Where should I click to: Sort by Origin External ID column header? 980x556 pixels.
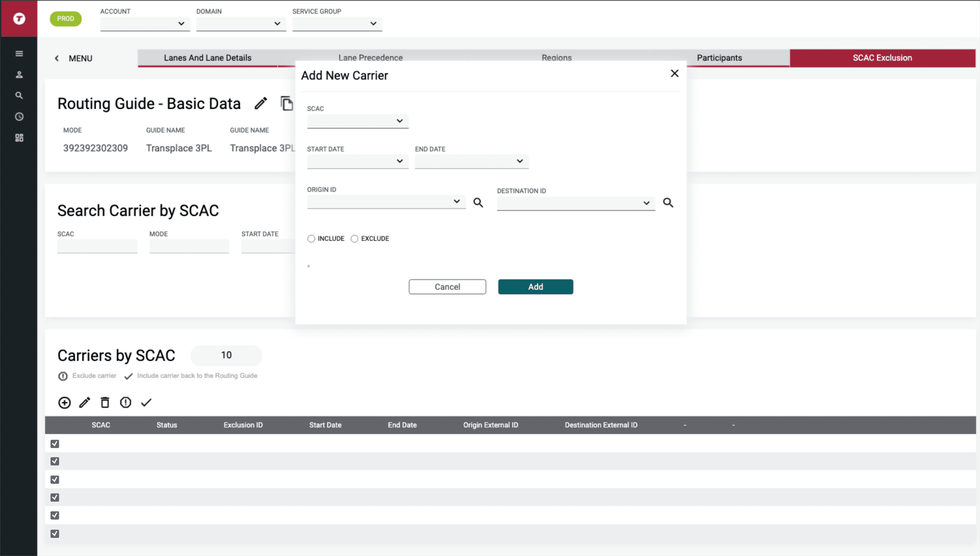(491, 425)
